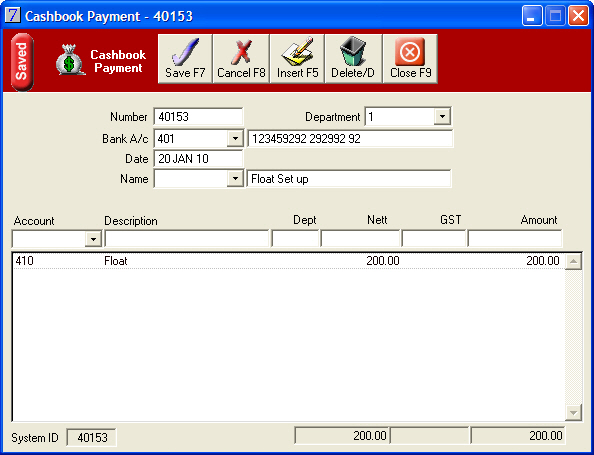Select the 410 Float line item
This screenshot has height=455, width=594.
click(x=288, y=261)
